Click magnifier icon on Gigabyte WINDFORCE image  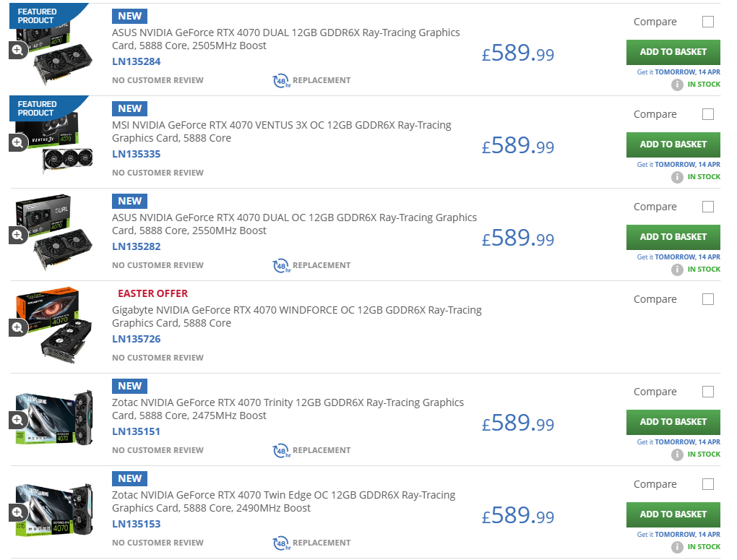coord(17,327)
